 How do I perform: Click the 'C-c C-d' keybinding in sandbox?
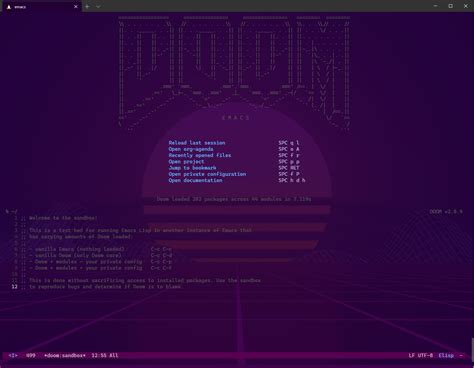pyautogui.click(x=161, y=256)
